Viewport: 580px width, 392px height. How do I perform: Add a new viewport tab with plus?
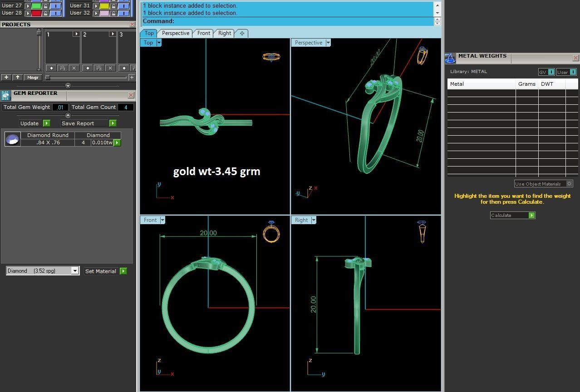tap(242, 33)
